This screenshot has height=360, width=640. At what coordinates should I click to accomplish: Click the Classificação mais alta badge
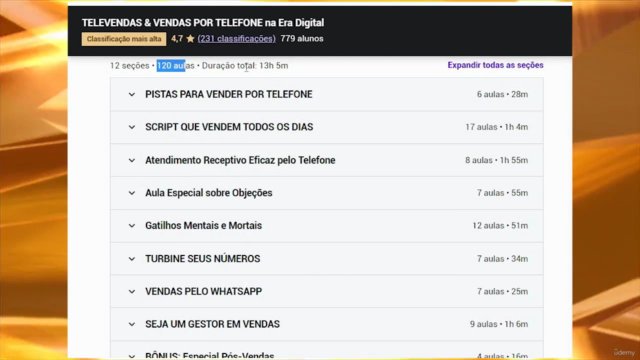[124, 39]
